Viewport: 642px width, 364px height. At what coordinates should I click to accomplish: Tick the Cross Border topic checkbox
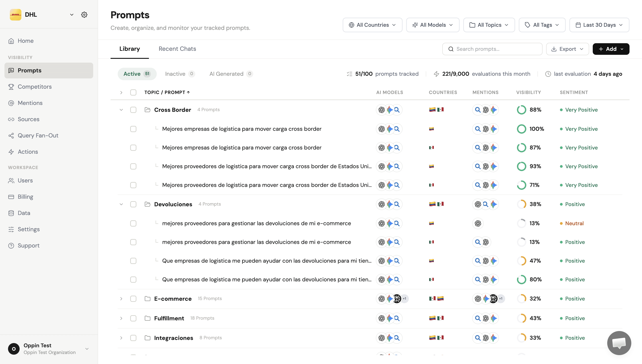click(x=133, y=110)
